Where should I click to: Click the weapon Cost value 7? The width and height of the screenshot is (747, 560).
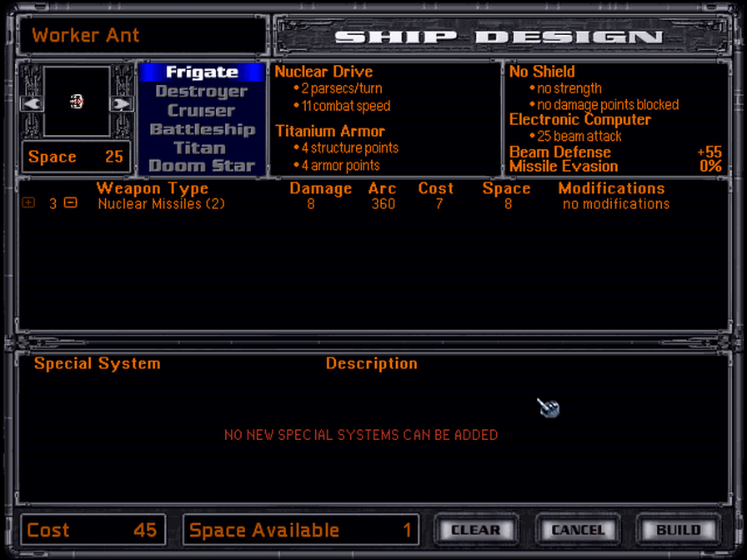(x=439, y=204)
